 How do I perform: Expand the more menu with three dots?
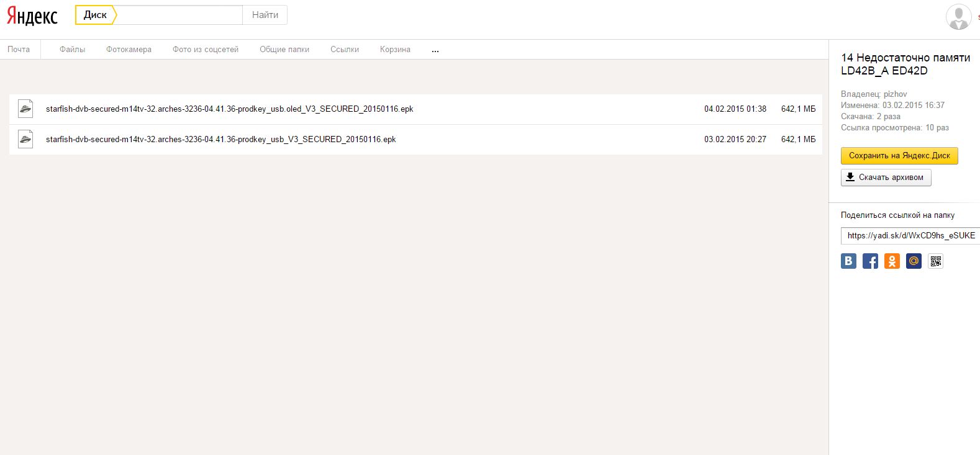(435, 50)
